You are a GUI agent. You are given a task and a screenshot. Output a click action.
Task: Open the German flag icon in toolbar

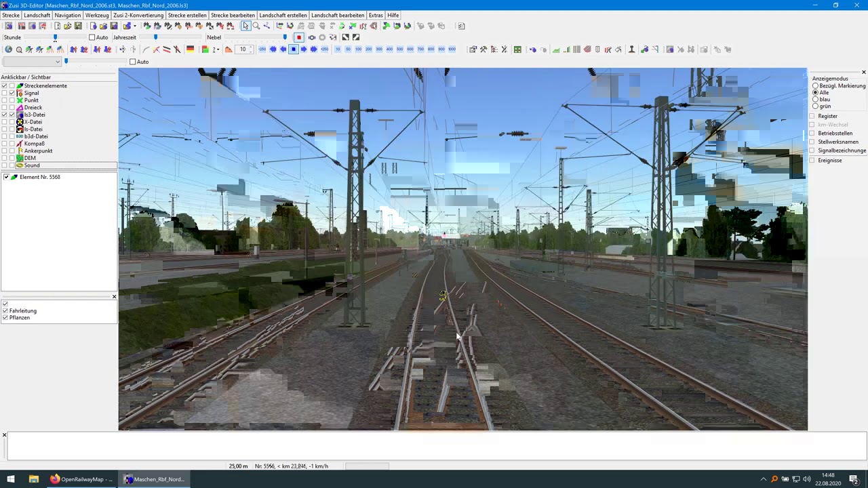coord(191,49)
